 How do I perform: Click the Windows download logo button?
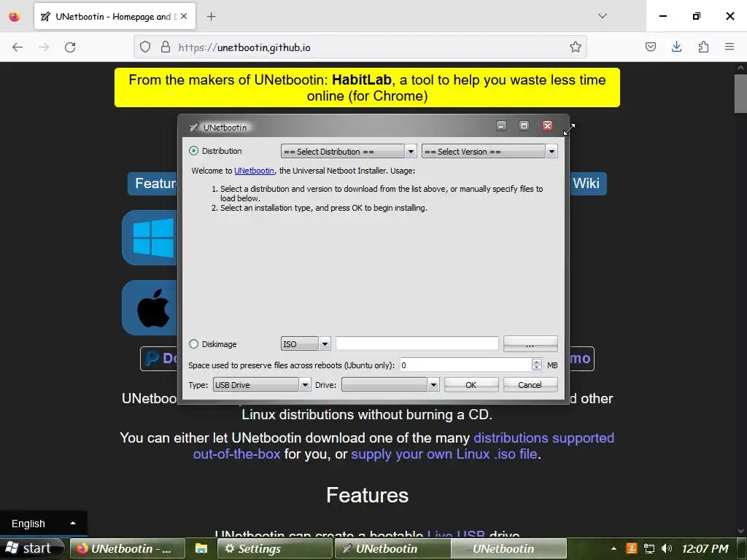(150, 238)
